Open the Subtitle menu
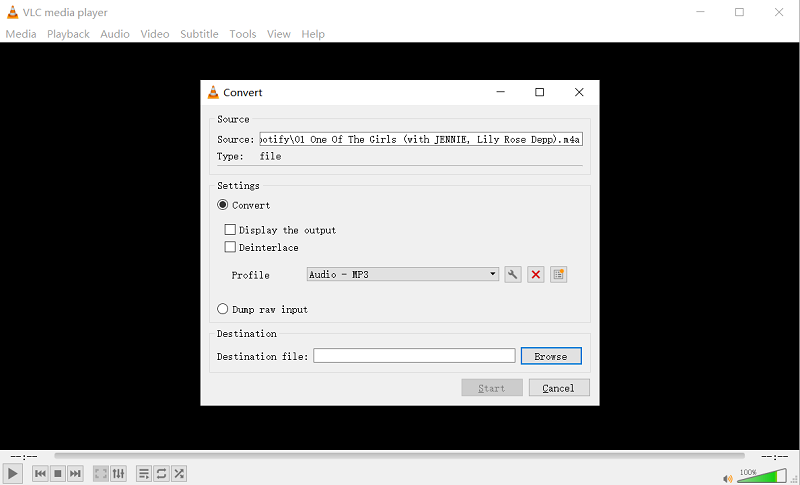 coord(199,34)
